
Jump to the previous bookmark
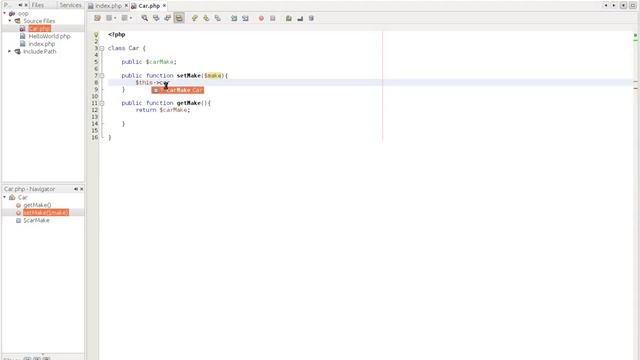point(195,18)
